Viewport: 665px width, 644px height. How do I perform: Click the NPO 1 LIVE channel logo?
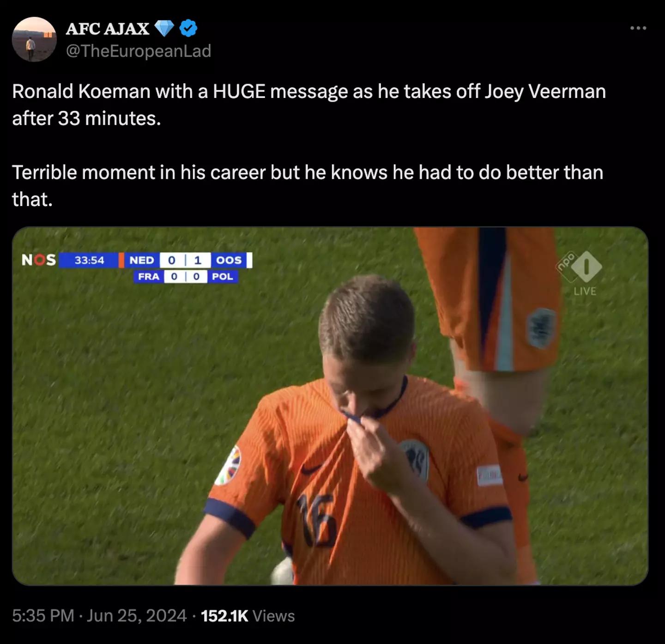pos(580,273)
